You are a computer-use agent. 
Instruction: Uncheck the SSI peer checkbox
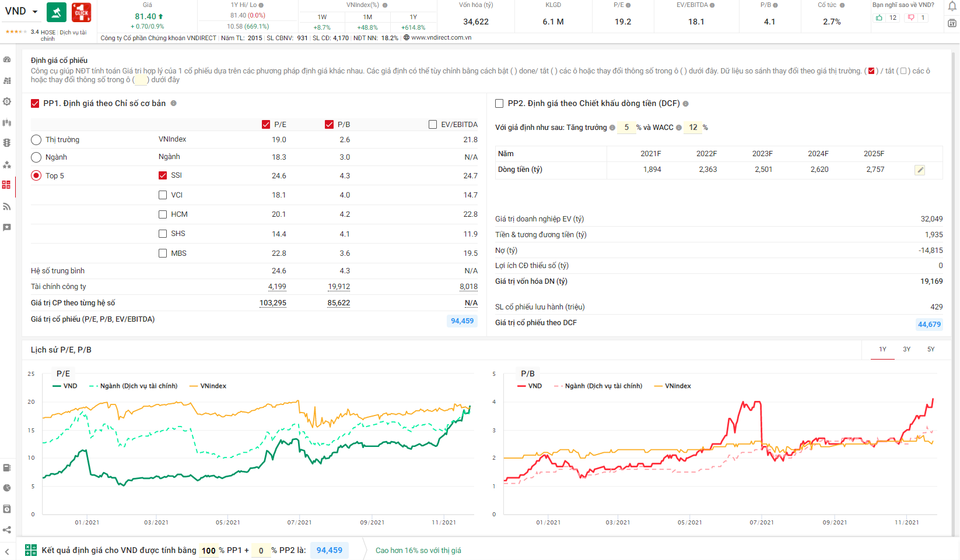coord(163,175)
